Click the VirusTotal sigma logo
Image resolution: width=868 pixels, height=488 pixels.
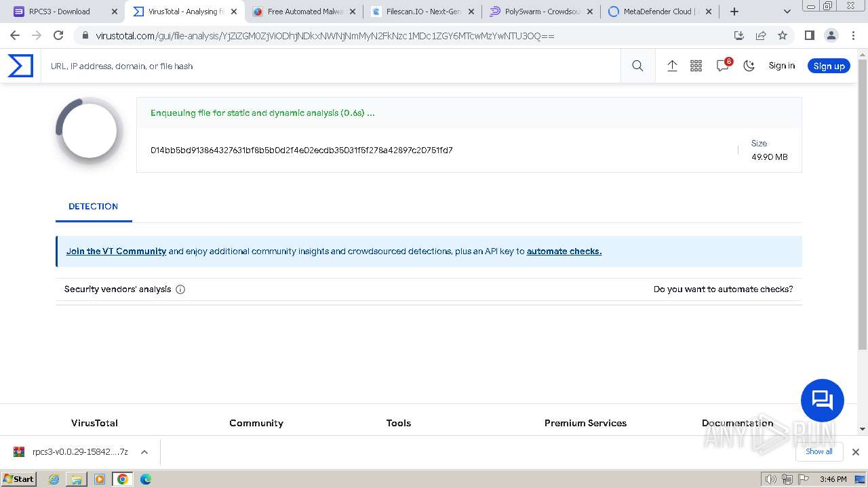pyautogui.click(x=20, y=66)
